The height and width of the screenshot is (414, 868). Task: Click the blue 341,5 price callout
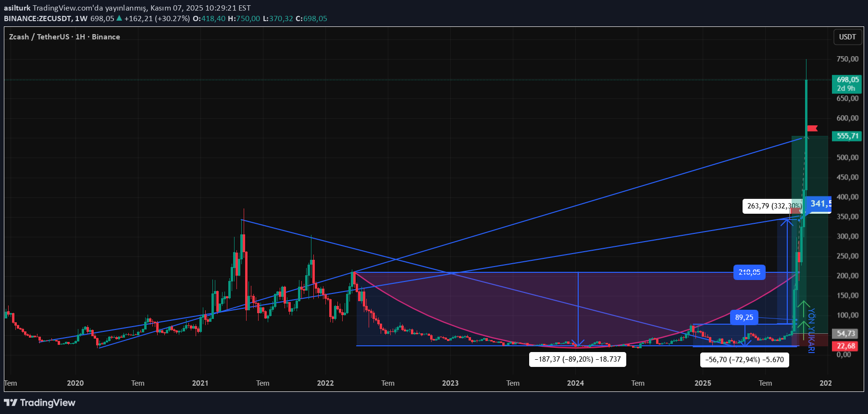[x=819, y=204]
